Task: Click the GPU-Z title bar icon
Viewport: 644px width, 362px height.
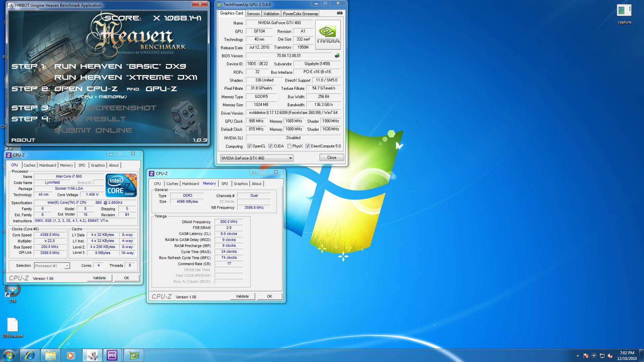Action: point(219,4)
